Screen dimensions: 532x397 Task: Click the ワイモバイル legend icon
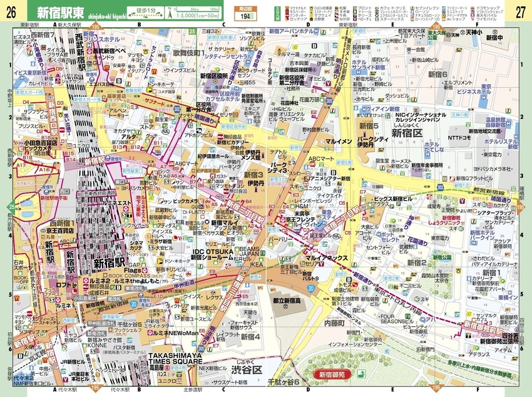click(473, 19)
